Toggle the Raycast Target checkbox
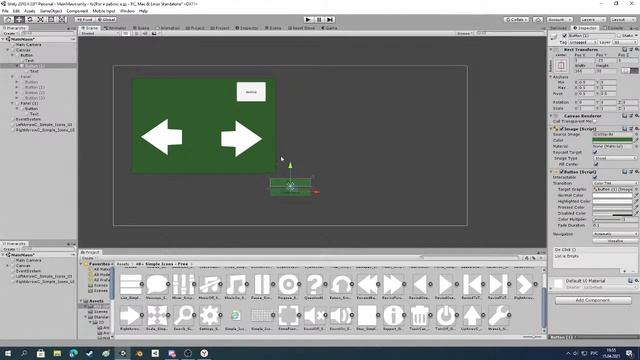 point(595,152)
